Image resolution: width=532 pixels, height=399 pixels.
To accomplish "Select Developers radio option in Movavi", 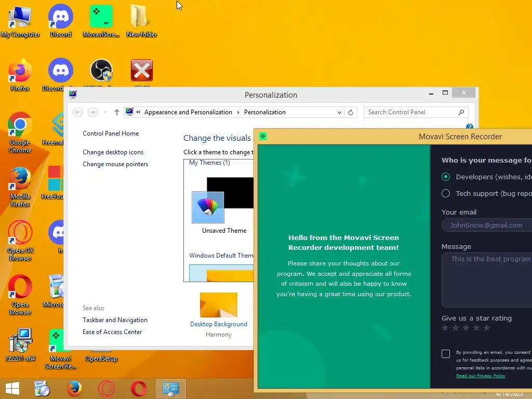I will pyautogui.click(x=445, y=177).
